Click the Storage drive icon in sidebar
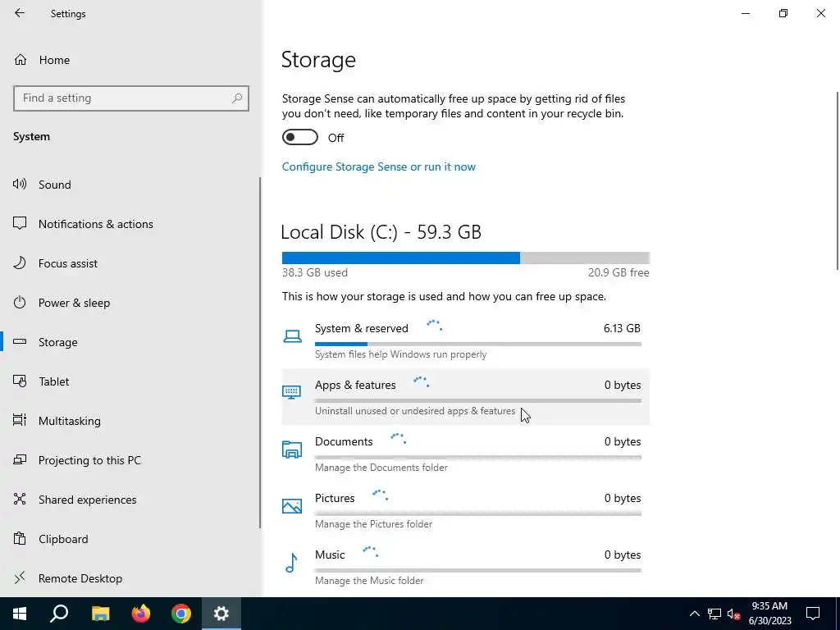The height and width of the screenshot is (630, 840). 20,342
